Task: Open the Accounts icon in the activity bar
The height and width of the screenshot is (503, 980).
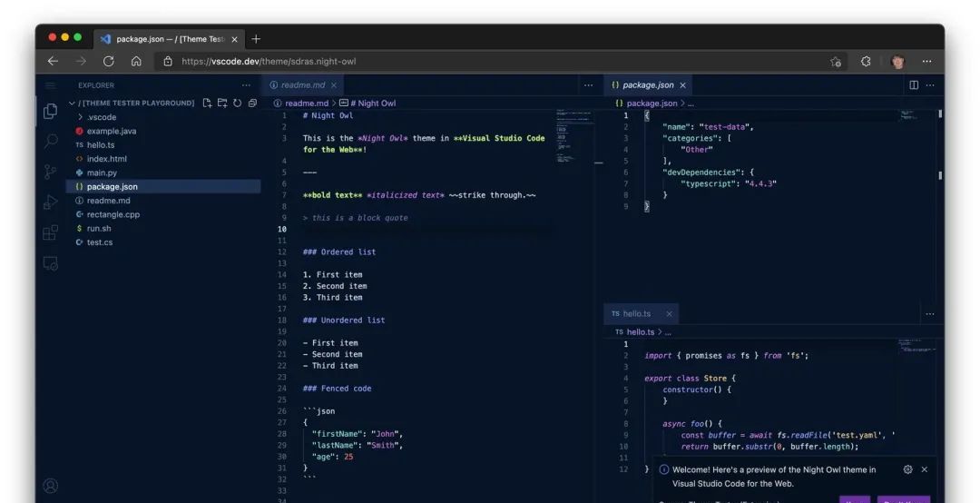Action: (x=51, y=486)
